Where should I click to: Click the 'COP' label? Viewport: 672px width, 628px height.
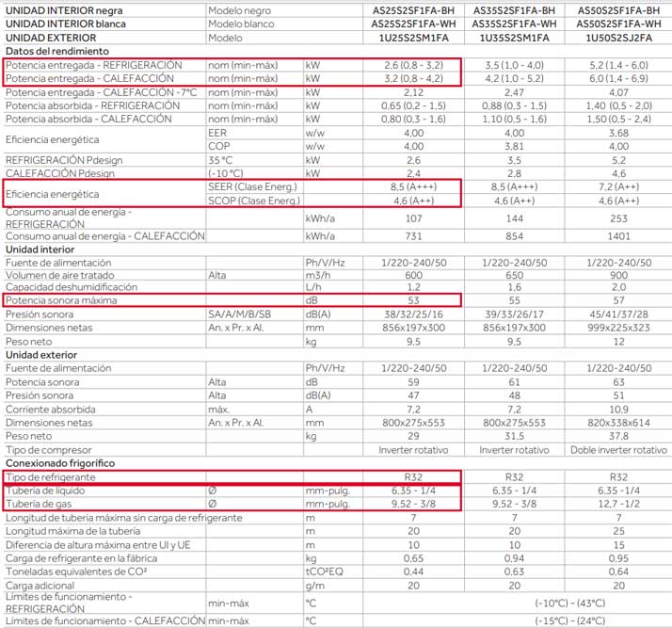tap(218, 146)
